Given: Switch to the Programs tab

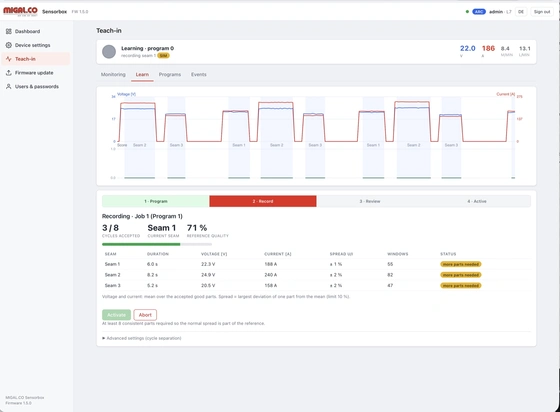Looking at the screenshot, I should pos(170,75).
